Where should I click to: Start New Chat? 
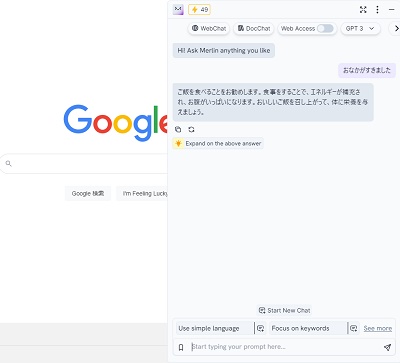click(284, 310)
